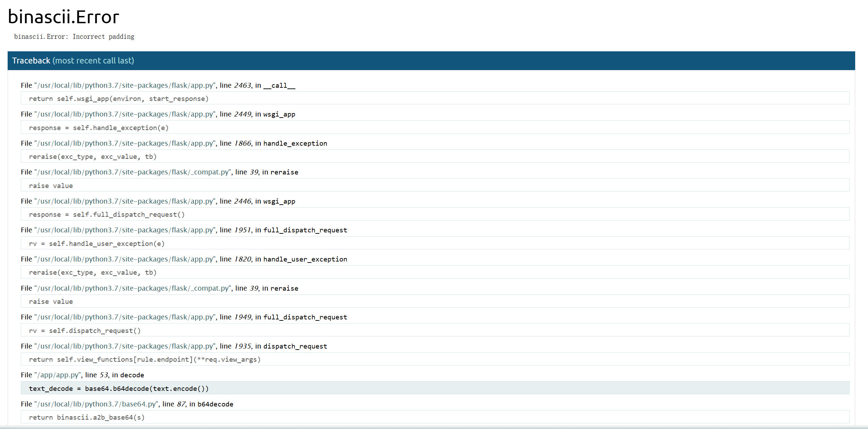Viewport: 868px width, 429px height.
Task: Click the second 'reraise(exc_type, exc_value, tb)' code line
Action: 93,272
